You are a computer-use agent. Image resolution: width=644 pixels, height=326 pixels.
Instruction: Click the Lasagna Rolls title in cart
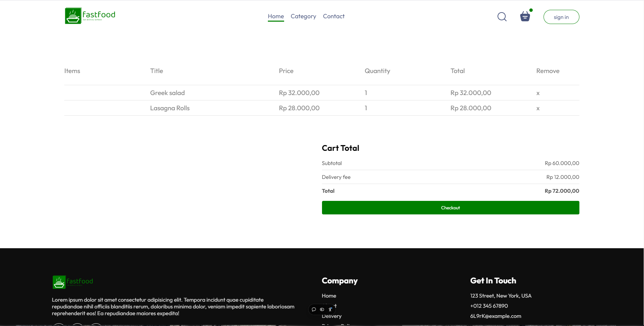pyautogui.click(x=170, y=108)
